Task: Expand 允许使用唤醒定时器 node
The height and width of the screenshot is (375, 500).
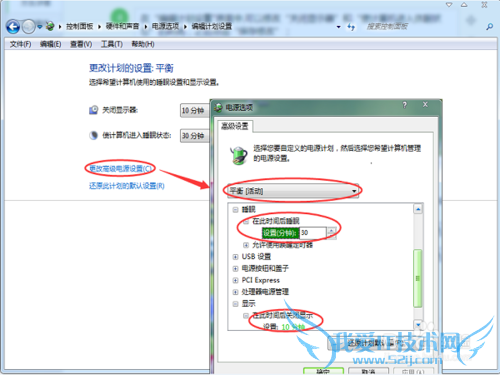Action: tap(246, 245)
